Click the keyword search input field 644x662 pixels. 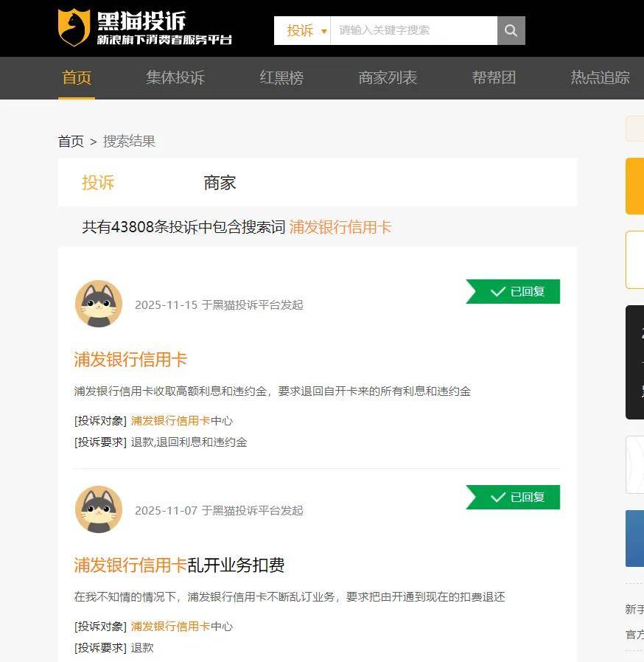pos(413,30)
